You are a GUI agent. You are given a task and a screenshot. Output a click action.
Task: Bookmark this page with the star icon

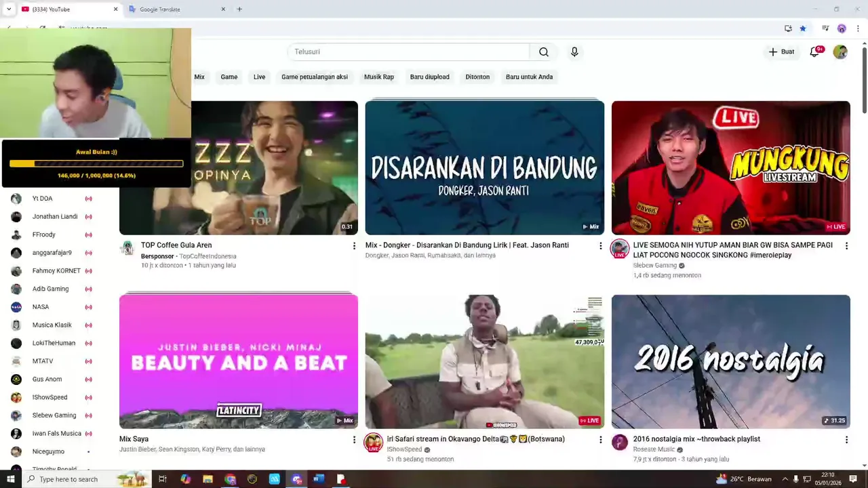tap(803, 28)
